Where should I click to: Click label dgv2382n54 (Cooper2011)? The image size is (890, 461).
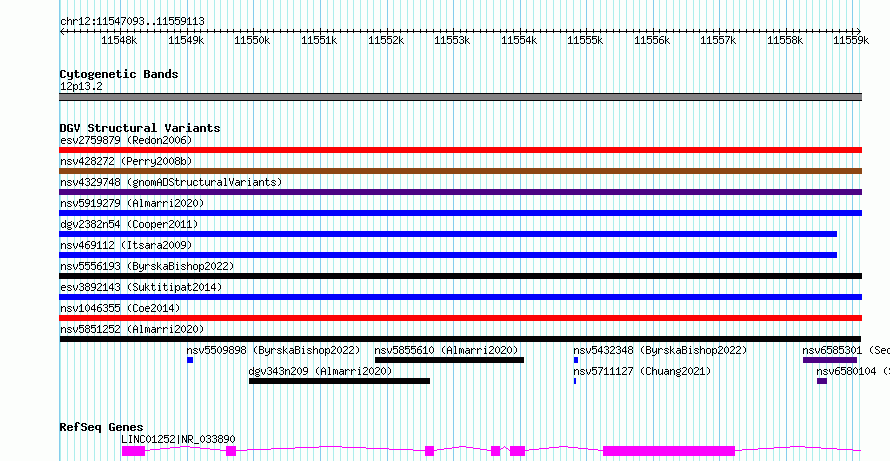click(129, 224)
